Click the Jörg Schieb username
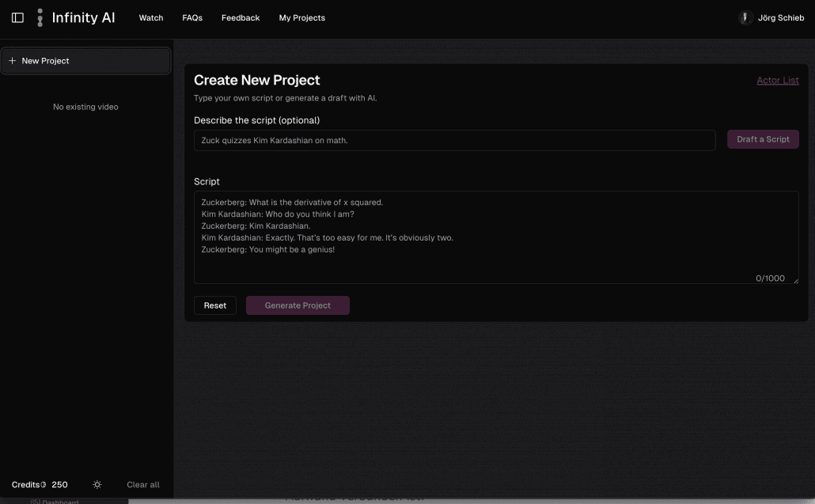The height and width of the screenshot is (504, 815). tap(781, 17)
